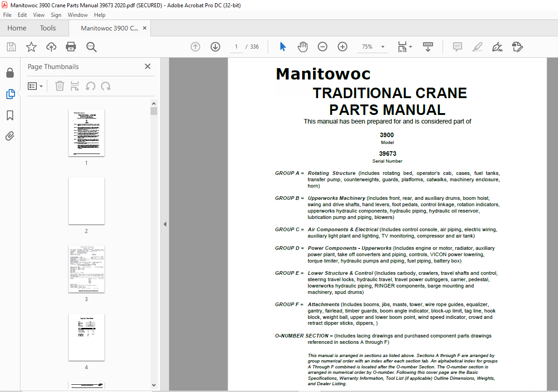Click the serial number '39673' text
558x392 pixels.
pyautogui.click(x=388, y=154)
